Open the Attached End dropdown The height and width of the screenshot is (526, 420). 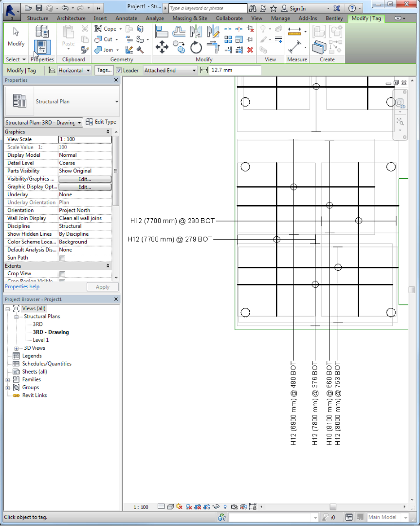(170, 70)
